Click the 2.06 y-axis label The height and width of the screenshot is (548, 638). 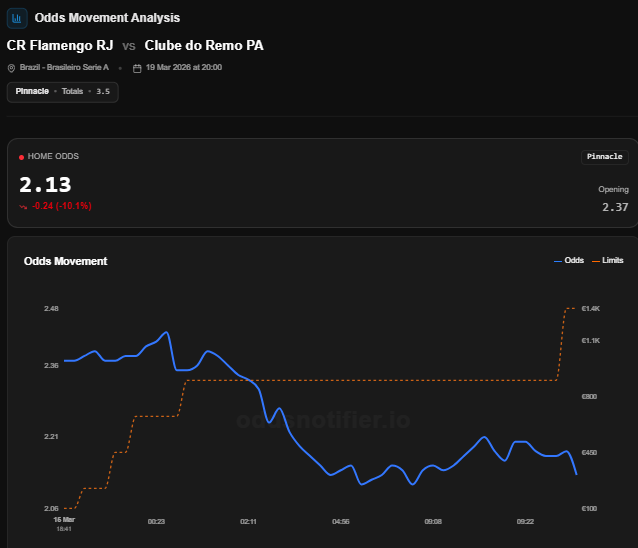(51, 509)
